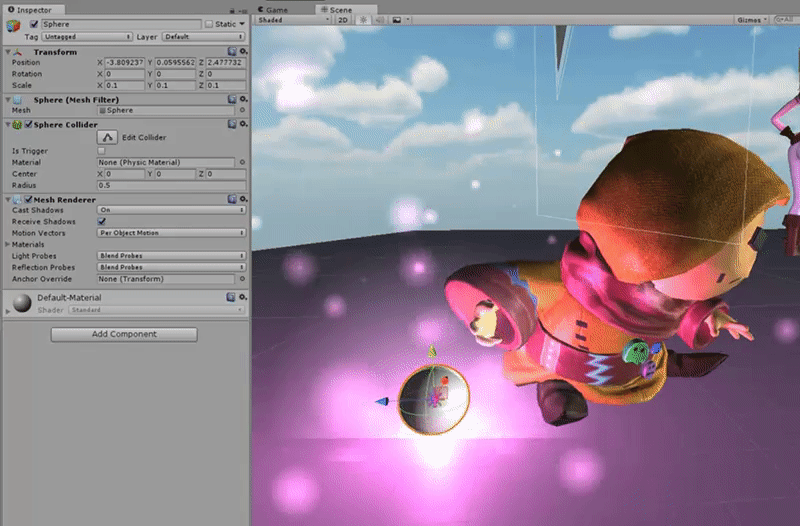800x526 pixels.
Task: Click the Sphere object name field
Action: (x=121, y=24)
